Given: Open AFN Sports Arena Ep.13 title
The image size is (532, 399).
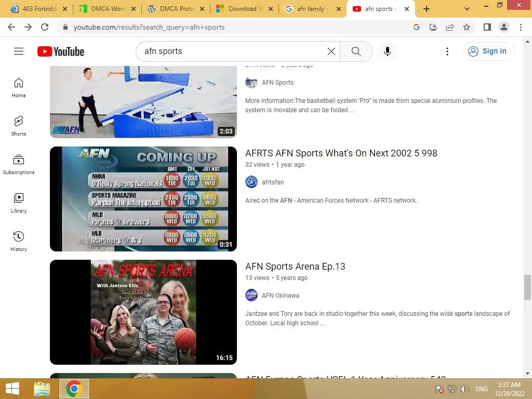Looking at the screenshot, I should coord(295,267).
